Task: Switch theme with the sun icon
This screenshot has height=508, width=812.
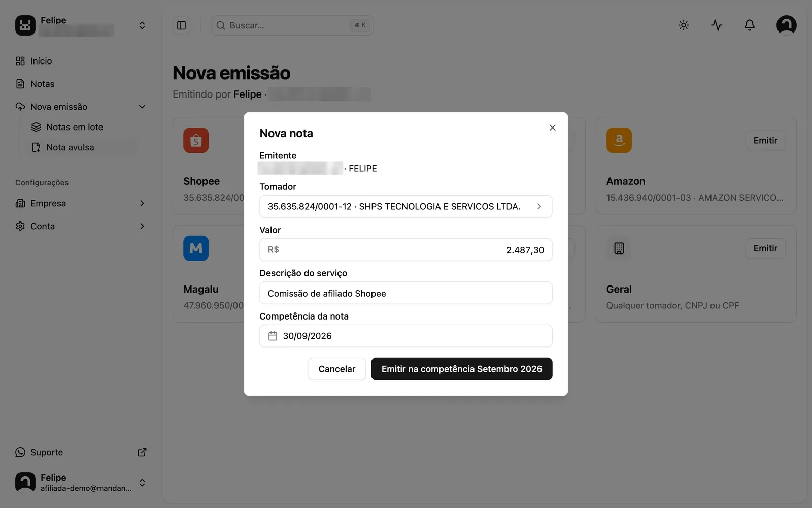Action: click(684, 25)
